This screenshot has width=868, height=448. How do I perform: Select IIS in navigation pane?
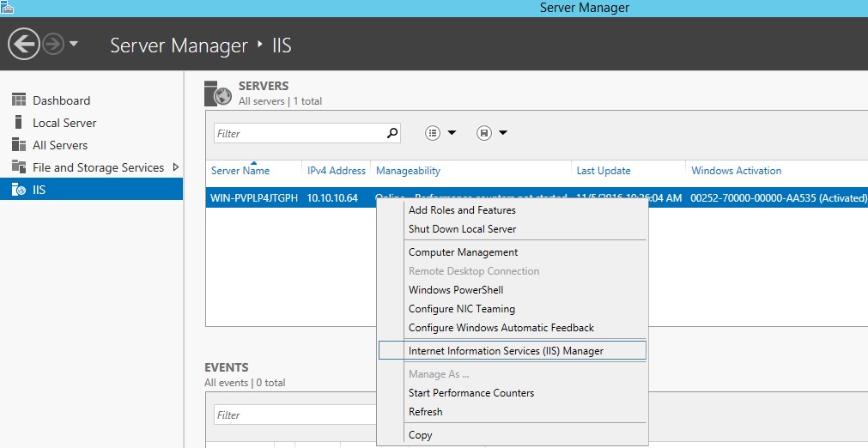(91, 189)
